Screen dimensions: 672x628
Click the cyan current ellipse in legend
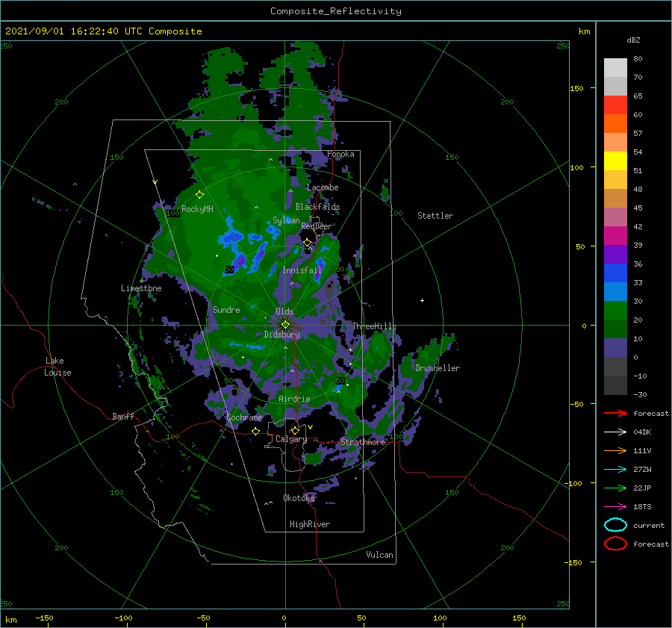coord(615,525)
